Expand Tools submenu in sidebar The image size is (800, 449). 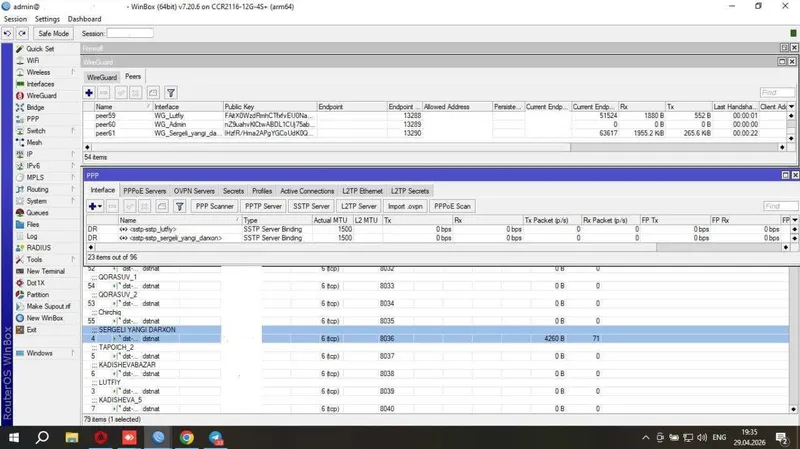point(72,260)
